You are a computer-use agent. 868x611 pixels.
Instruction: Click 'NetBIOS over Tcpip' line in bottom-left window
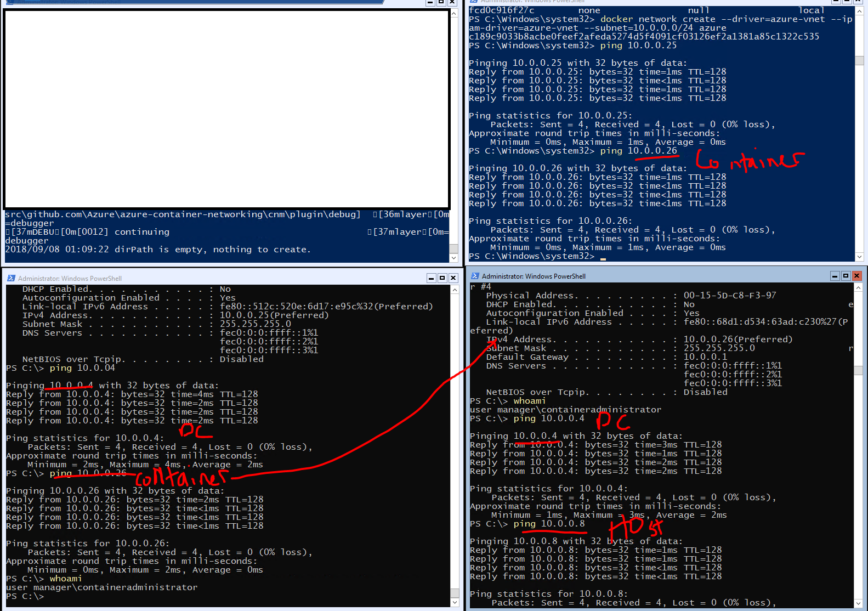(x=143, y=359)
